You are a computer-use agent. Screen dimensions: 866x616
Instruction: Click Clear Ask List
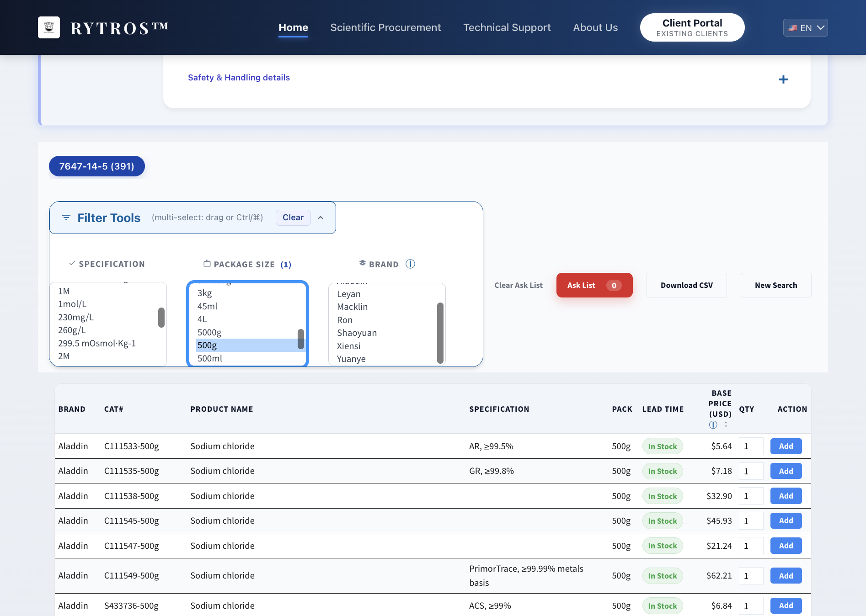[x=519, y=285]
